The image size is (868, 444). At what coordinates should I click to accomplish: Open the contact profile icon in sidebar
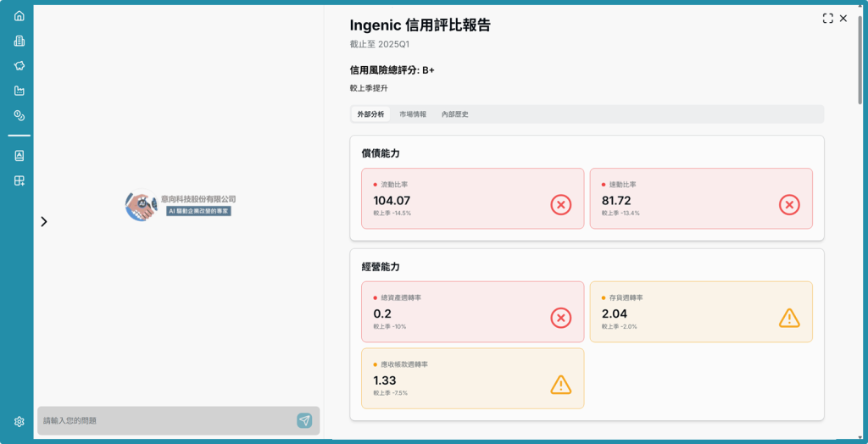[x=19, y=156]
